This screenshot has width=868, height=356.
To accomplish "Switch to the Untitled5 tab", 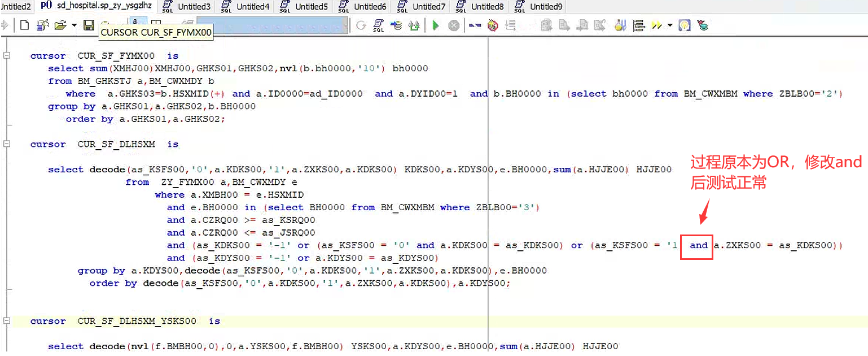I will [304, 7].
